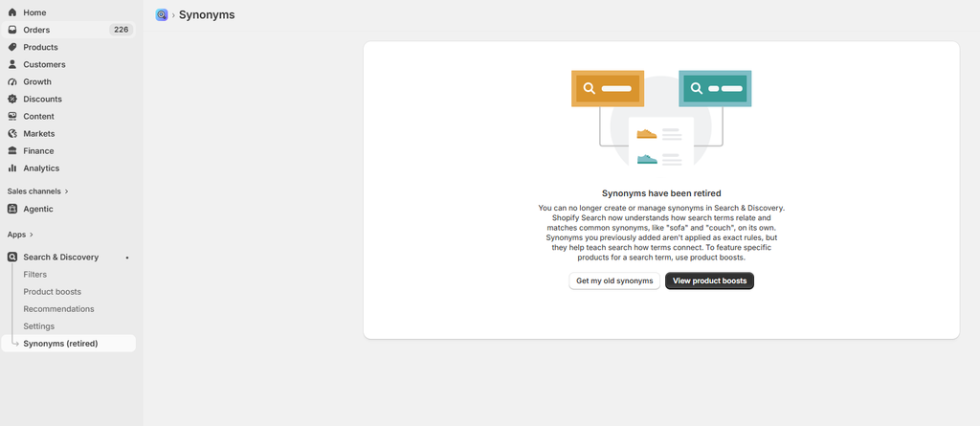Click the Customers person icon
This screenshot has height=426, width=980.
pyautogui.click(x=11, y=64)
